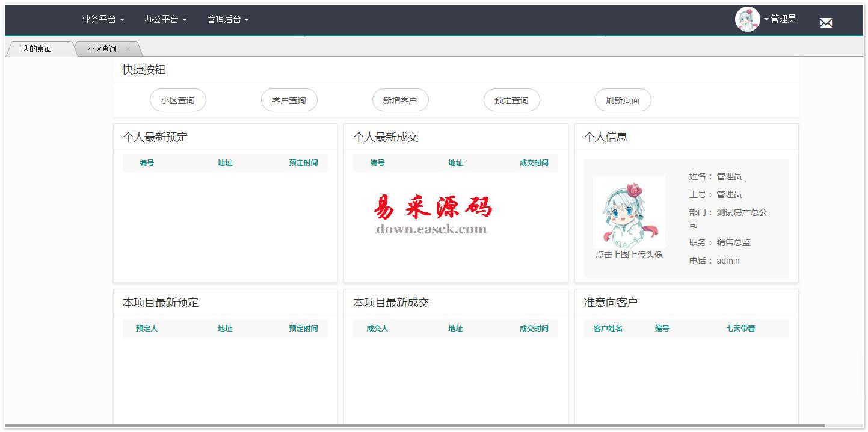Open the 办公平台 dropdown menu

coord(165,19)
